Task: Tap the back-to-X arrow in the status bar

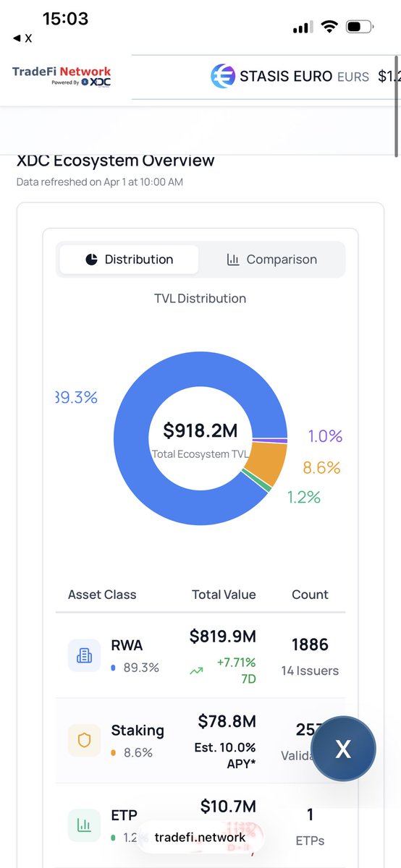Action: [22, 38]
